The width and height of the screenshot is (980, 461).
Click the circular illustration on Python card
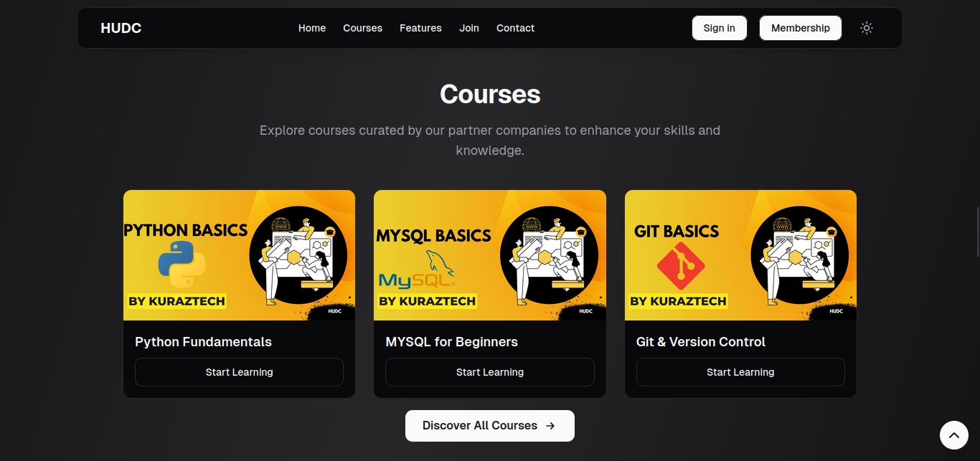[x=298, y=255]
